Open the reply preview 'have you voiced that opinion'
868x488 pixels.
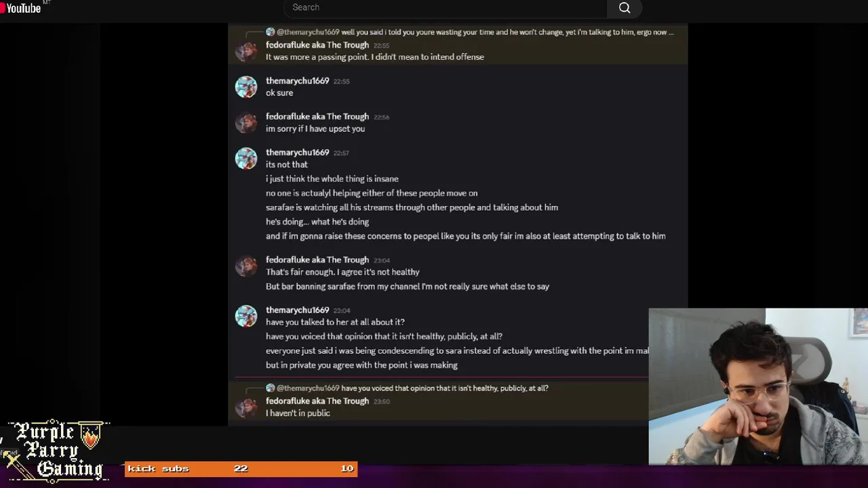tap(407, 388)
